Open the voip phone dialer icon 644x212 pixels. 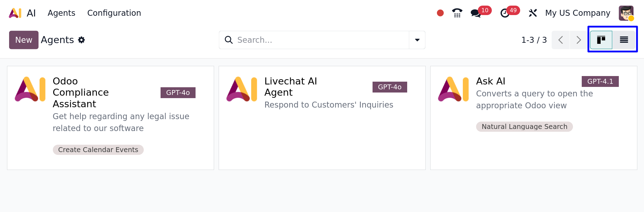click(x=457, y=13)
